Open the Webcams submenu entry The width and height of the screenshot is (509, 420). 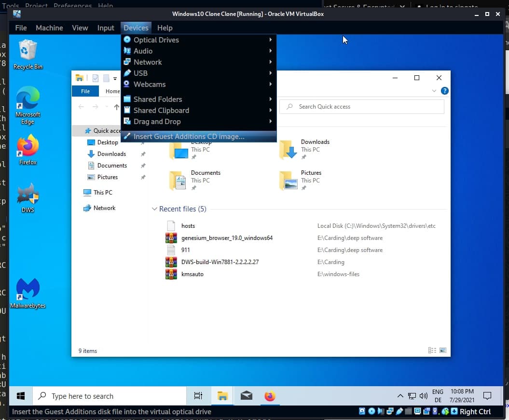point(199,84)
